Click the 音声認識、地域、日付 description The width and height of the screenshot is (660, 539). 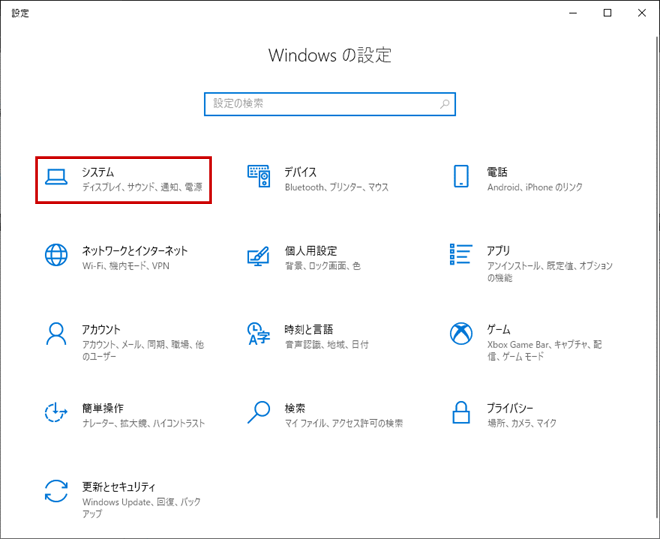pyautogui.click(x=327, y=345)
